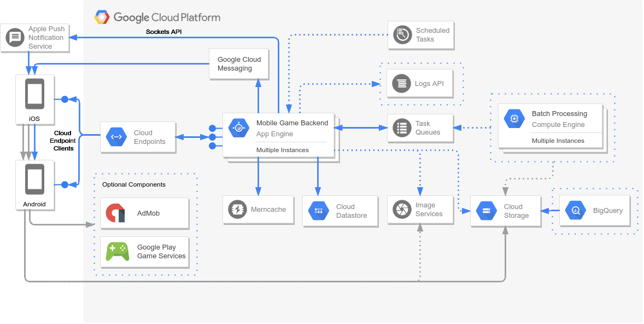Click the "Merncache" label text
Image resolution: width=644 pixels, height=324 pixels.
click(x=268, y=209)
